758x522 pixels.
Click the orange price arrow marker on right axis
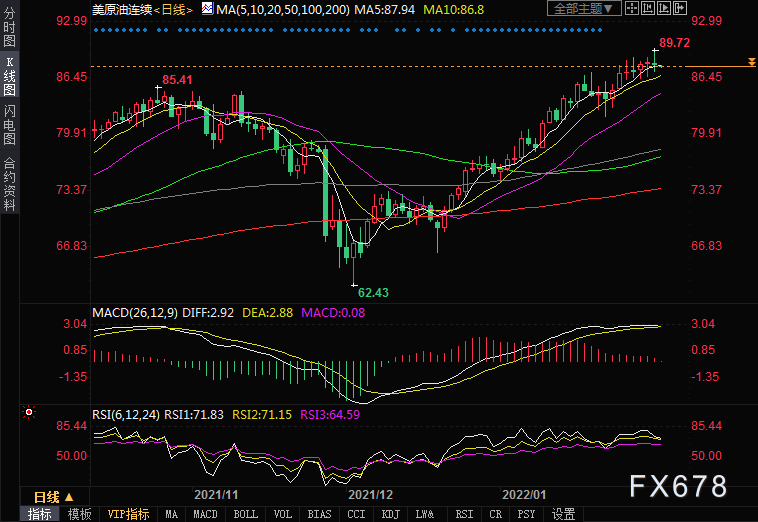(750, 63)
